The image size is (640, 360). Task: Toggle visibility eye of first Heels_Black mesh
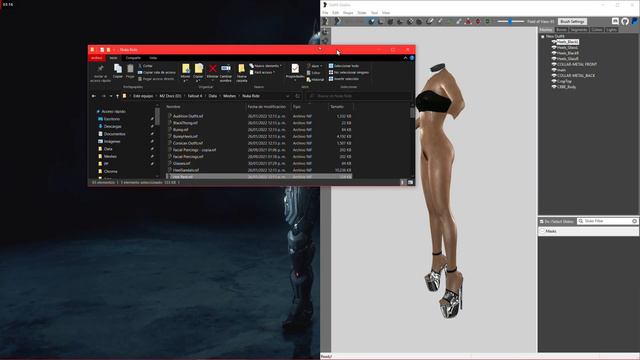pyautogui.click(x=554, y=42)
